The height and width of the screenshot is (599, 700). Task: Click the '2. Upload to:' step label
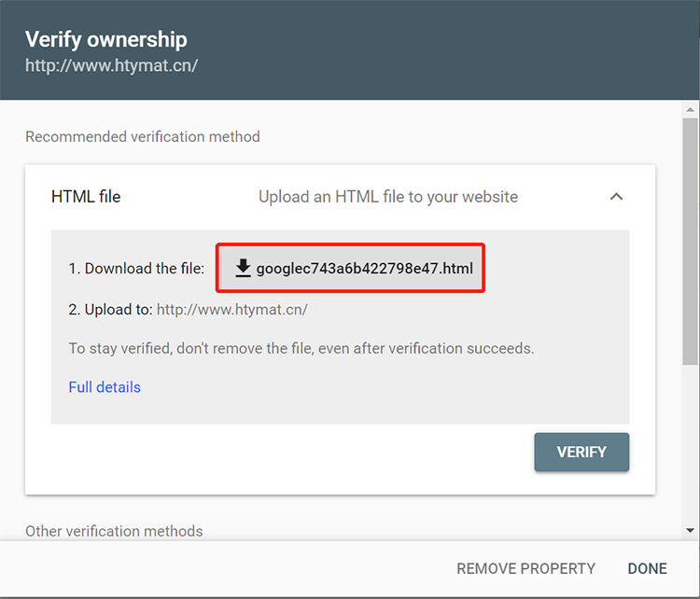(x=110, y=309)
